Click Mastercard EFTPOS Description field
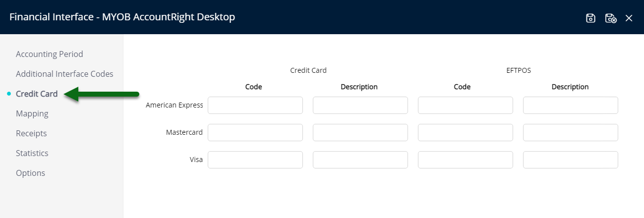This screenshot has height=218, width=644. click(571, 132)
